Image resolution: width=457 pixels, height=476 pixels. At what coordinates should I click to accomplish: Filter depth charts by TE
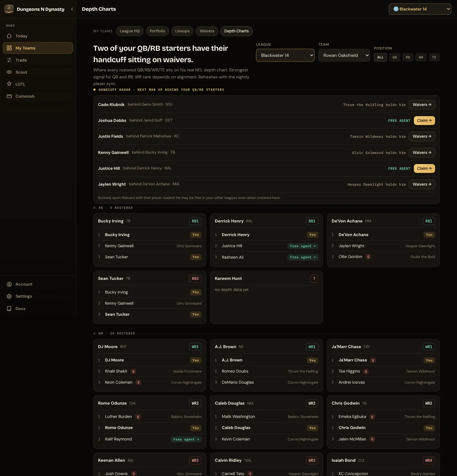tap(434, 57)
